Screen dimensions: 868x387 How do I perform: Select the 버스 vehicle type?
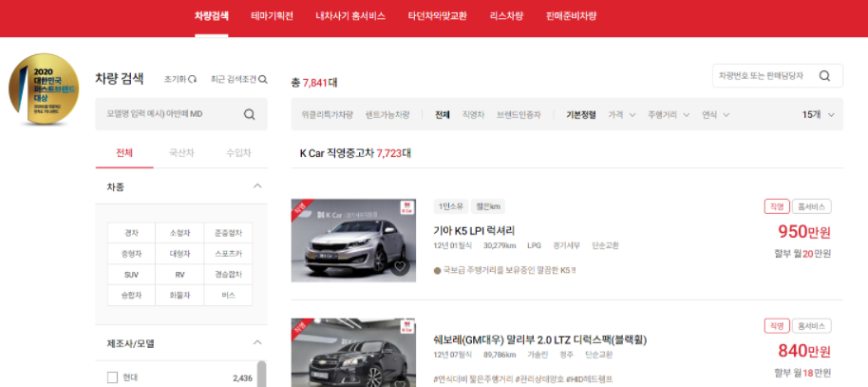228,295
